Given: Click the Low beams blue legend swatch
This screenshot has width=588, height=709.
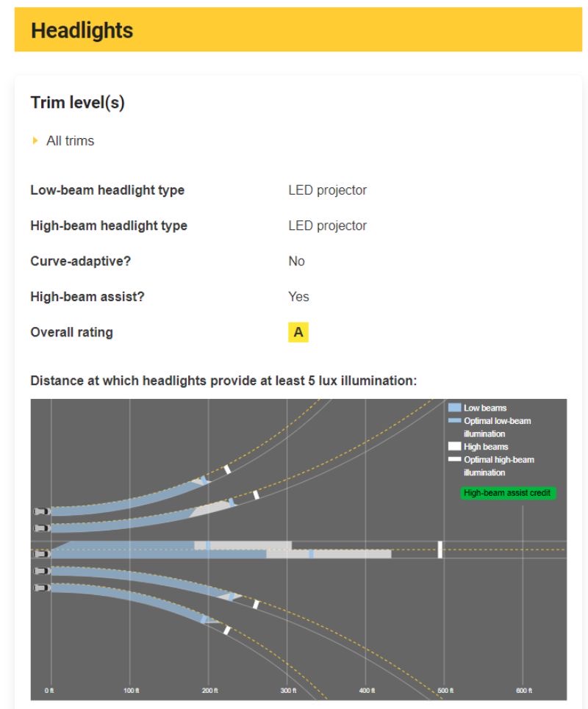Looking at the screenshot, I should [x=454, y=408].
